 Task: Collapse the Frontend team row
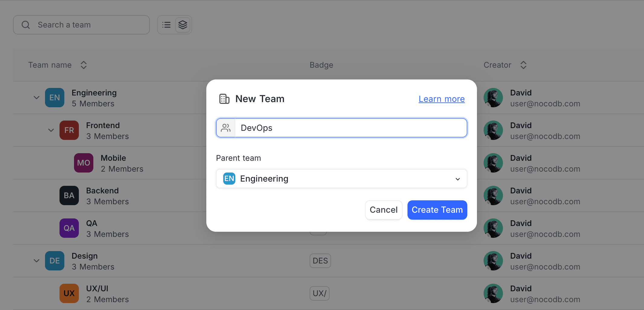pyautogui.click(x=51, y=130)
